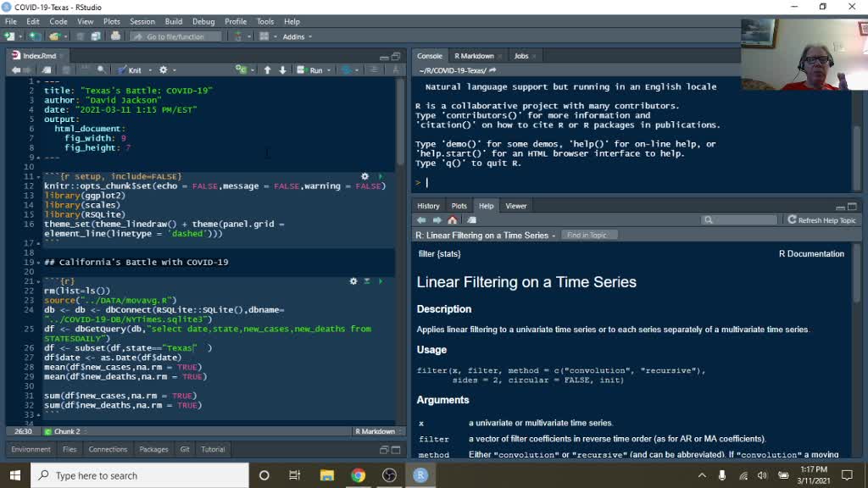Open Chrome from the taskbar
The height and width of the screenshot is (488, 868).
click(x=359, y=475)
